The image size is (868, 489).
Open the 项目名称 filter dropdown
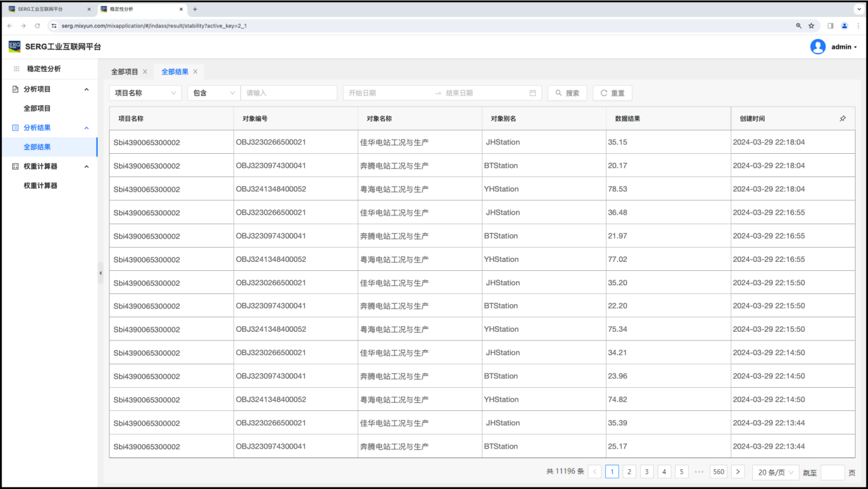[x=145, y=93]
